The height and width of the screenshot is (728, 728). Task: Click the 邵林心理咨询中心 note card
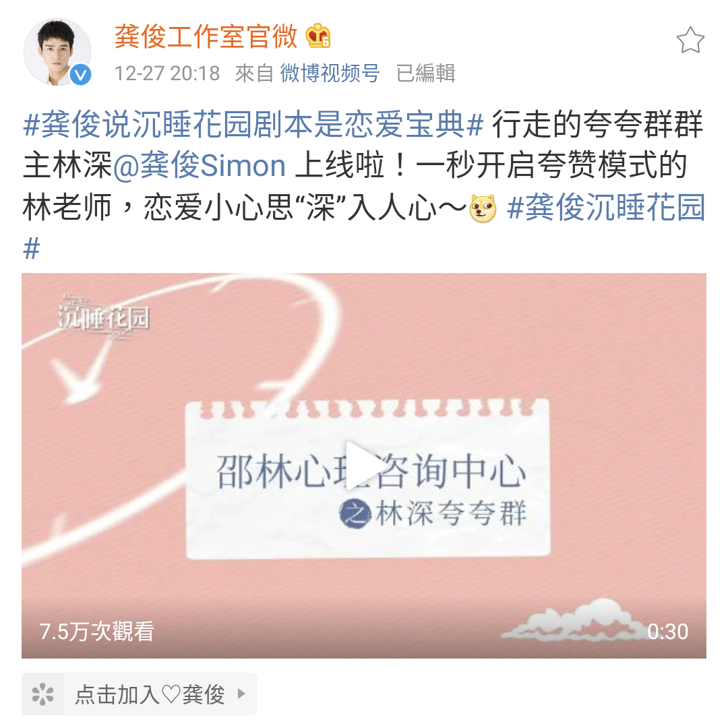(x=368, y=478)
